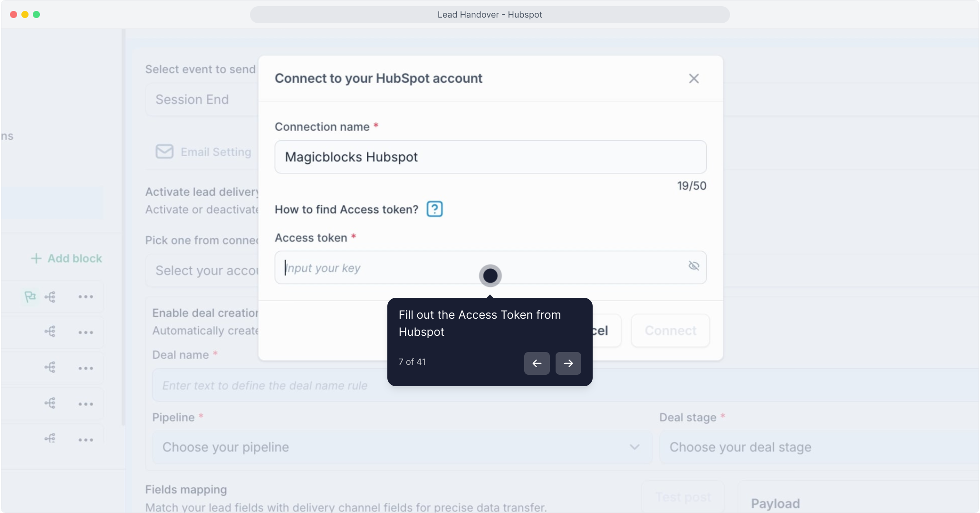980x513 pixels.
Task: Toggle access token visibility eye icon
Action: coord(693,266)
